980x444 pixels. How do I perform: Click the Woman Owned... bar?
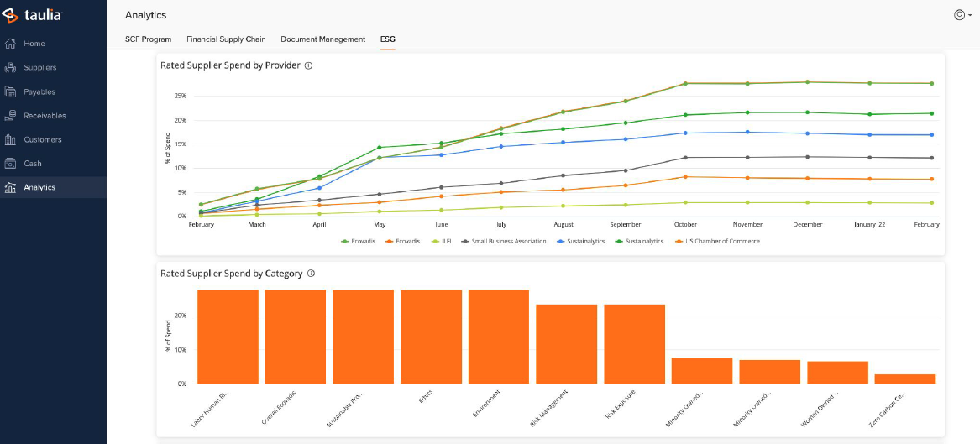click(x=837, y=372)
